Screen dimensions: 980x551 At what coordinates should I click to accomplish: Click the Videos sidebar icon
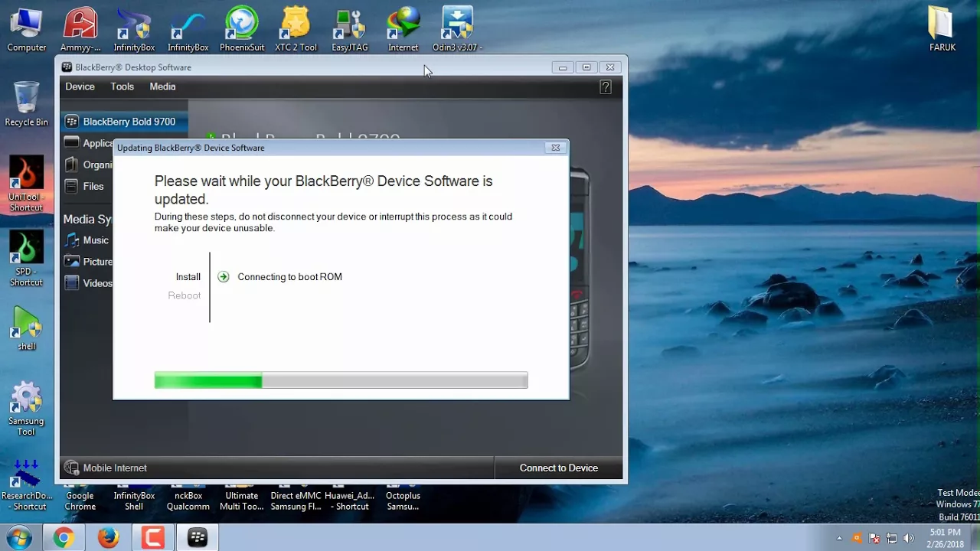[71, 283]
